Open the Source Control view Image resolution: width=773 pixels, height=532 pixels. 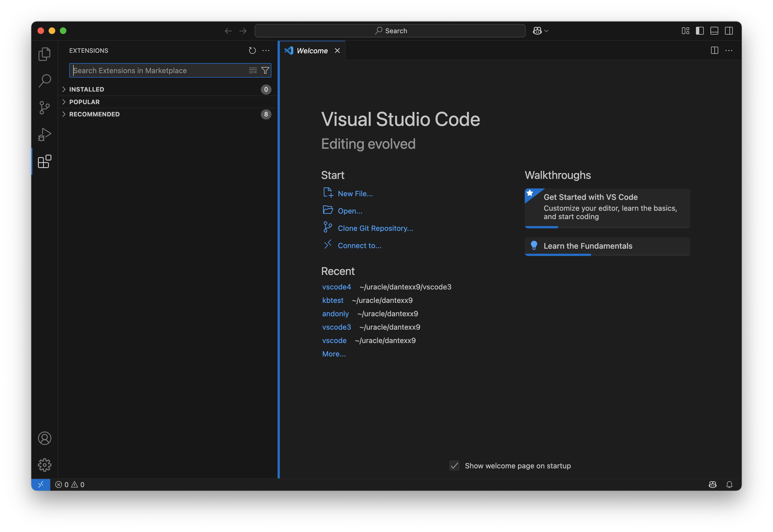tap(44, 108)
